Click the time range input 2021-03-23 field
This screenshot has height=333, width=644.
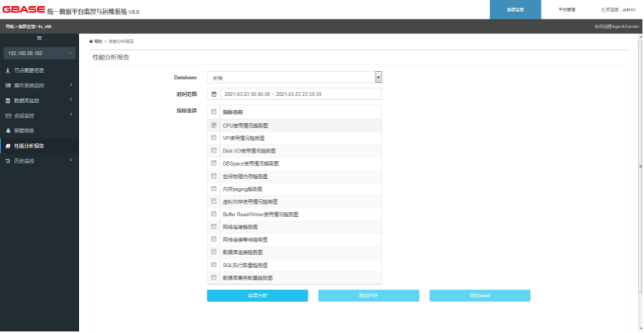pyautogui.click(x=301, y=94)
